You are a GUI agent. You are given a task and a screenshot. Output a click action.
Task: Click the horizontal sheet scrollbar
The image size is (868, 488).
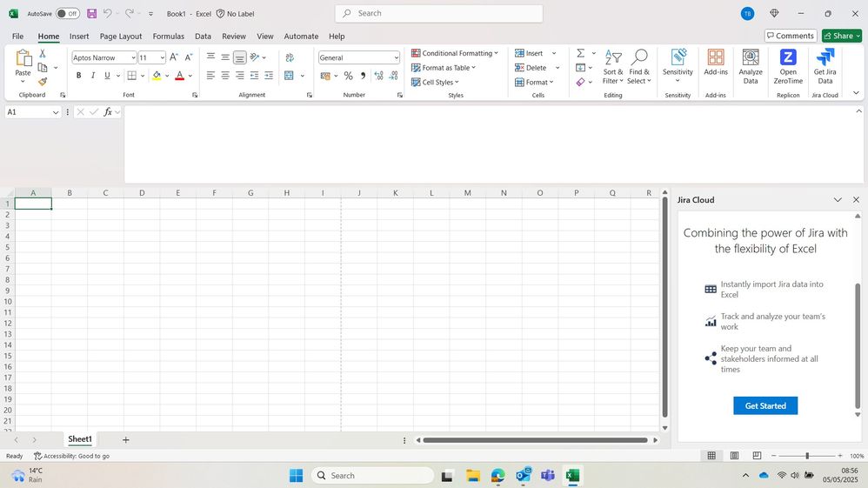(535, 440)
